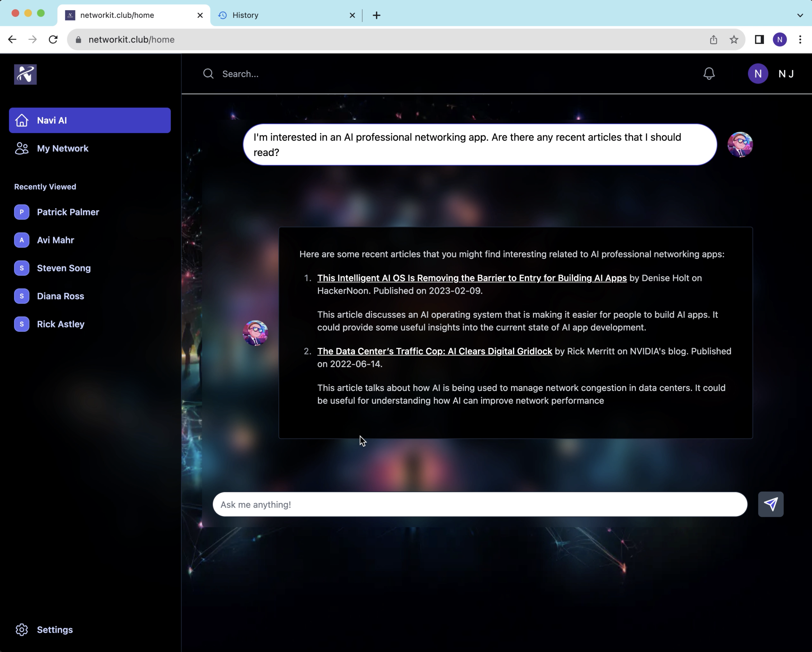Expand tab search chevron
Image resolution: width=812 pixels, height=652 pixels.
[799, 15]
